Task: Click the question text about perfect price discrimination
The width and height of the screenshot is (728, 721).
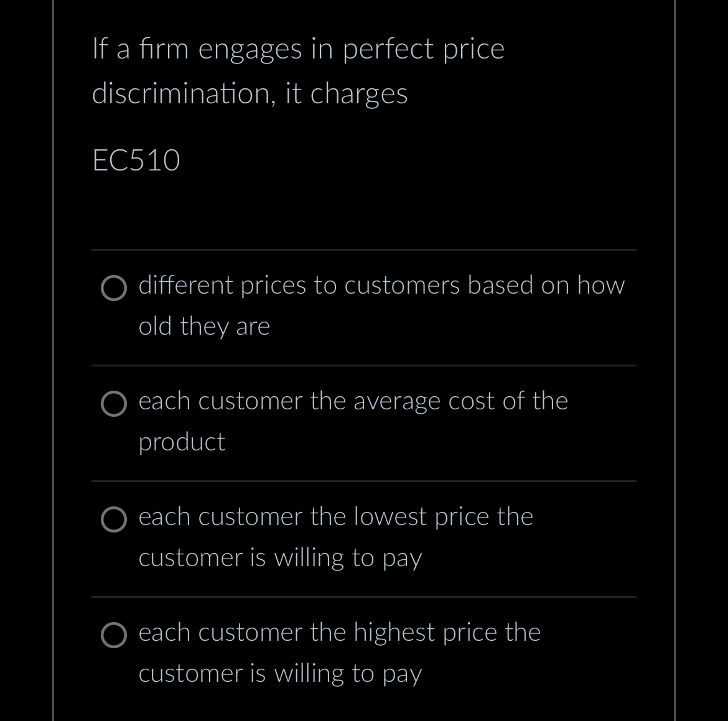Action: (297, 70)
